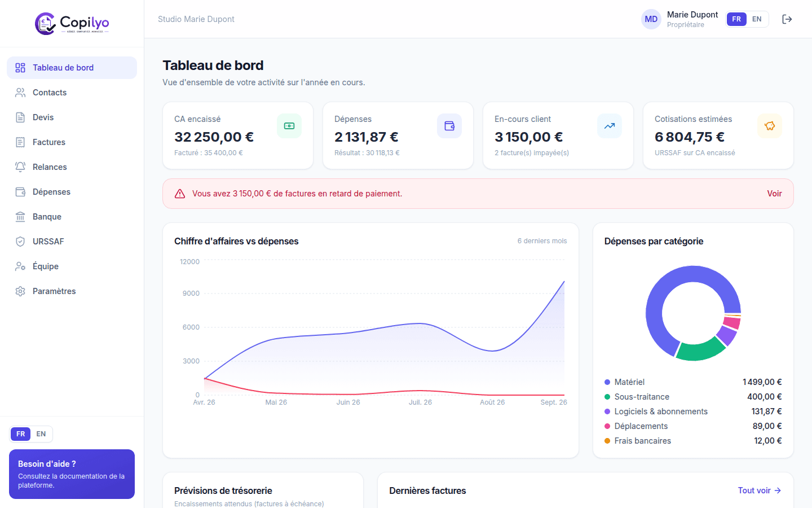Open the Relances section
Screen dimensions: 812x508
click(72, 167)
